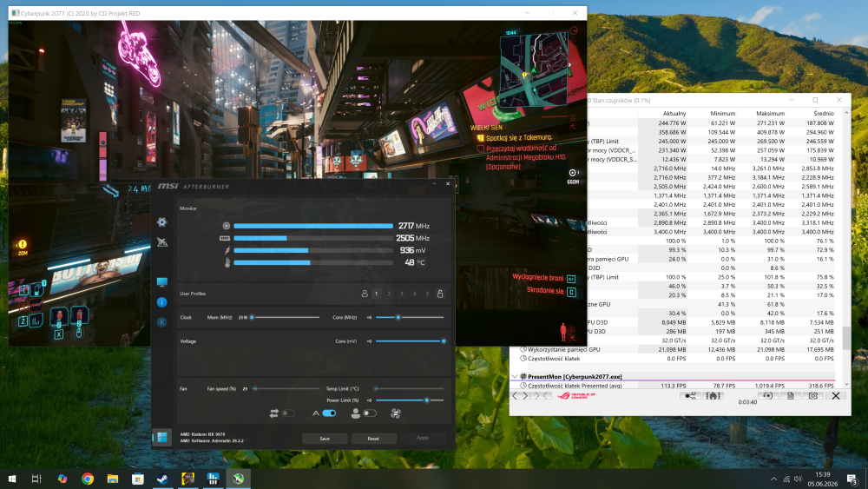Click the Kombustor K icon
868x489 pixels.
click(x=161, y=322)
